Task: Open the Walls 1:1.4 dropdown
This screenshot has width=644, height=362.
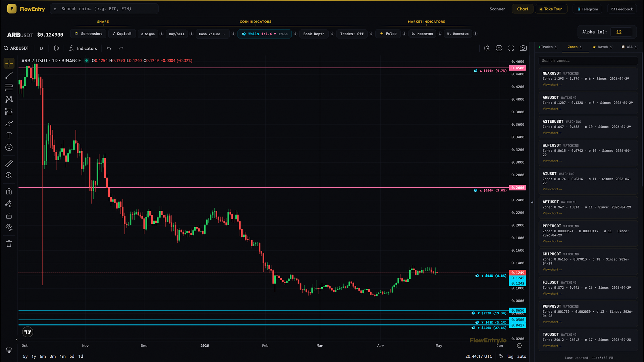Action: (x=265, y=34)
